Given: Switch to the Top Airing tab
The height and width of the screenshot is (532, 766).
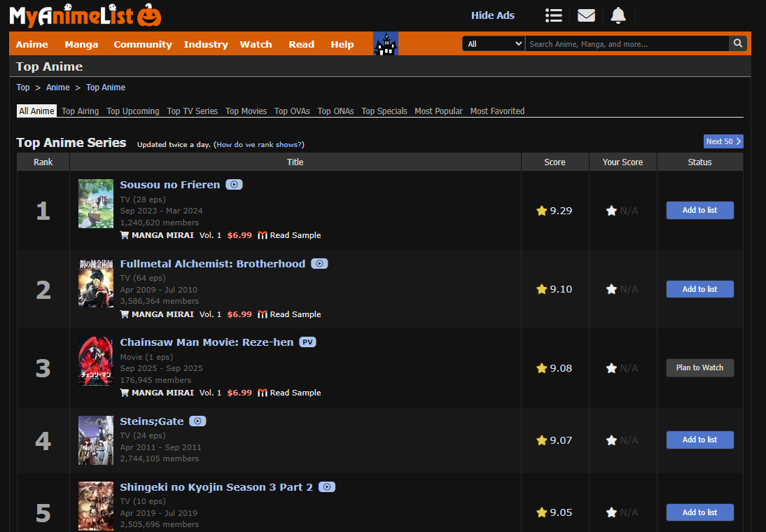Looking at the screenshot, I should [80, 111].
